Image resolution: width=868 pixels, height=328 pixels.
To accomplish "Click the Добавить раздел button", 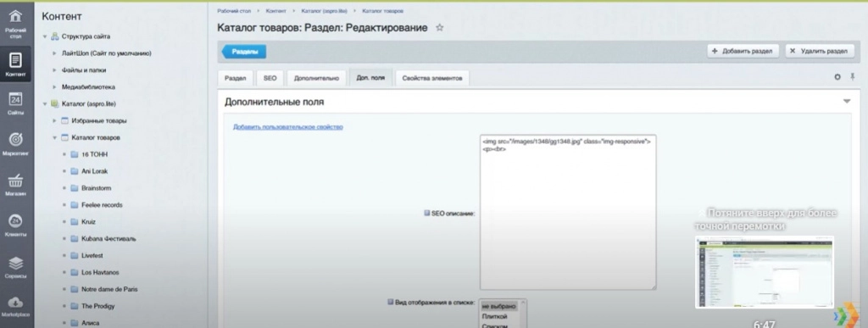I will (743, 51).
